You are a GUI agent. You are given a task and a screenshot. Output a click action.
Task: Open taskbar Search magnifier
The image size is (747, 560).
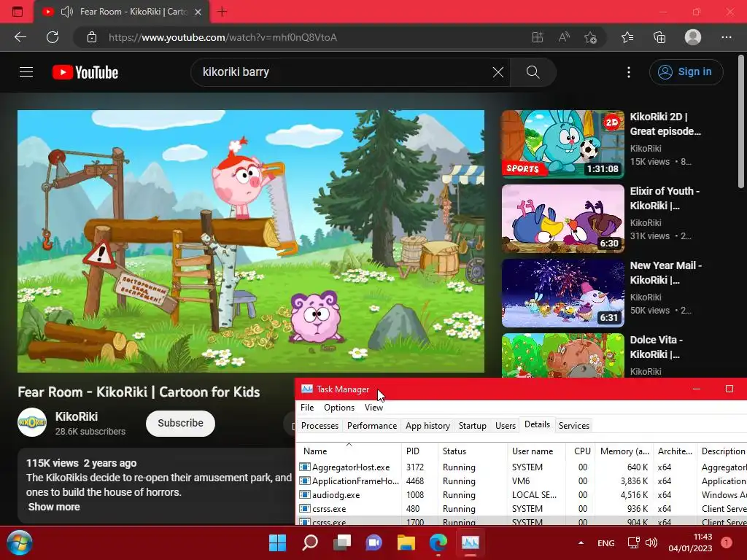(310, 542)
